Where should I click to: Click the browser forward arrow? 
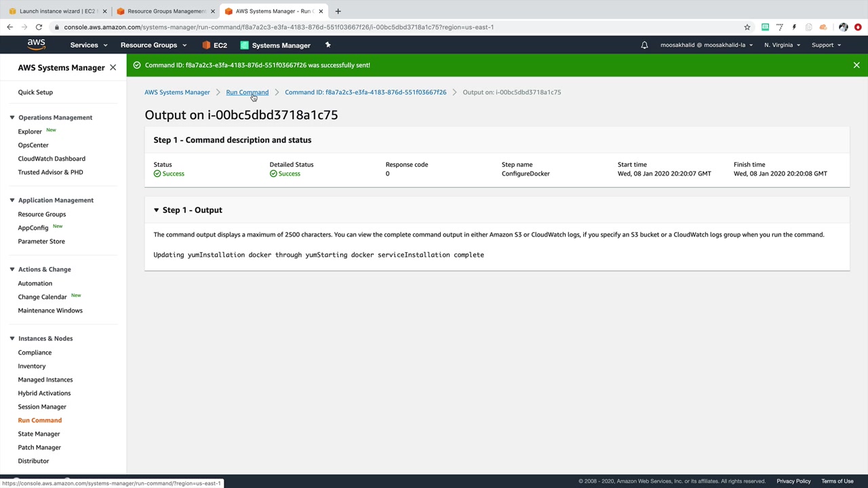(24, 27)
